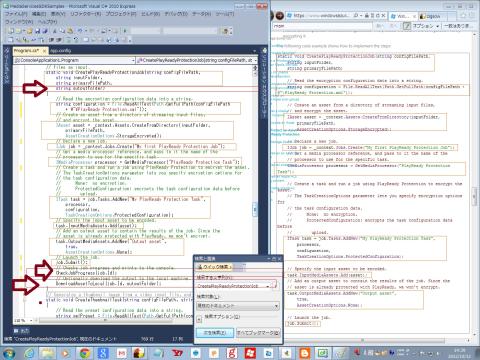Open the file Explorer folder taskbar icon
The width and height of the screenshot is (480, 360).
pyautogui.click(x=48, y=353)
